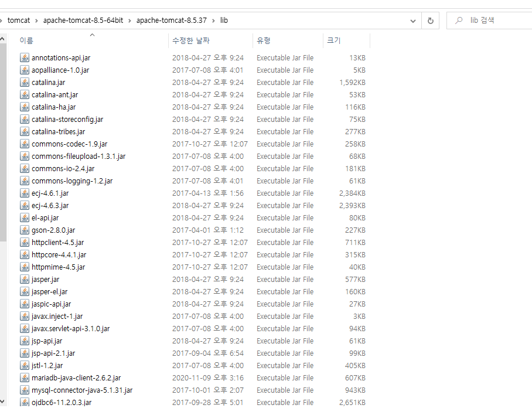
Task: Click the 1,592KB size of catalina.jar
Action: click(352, 83)
